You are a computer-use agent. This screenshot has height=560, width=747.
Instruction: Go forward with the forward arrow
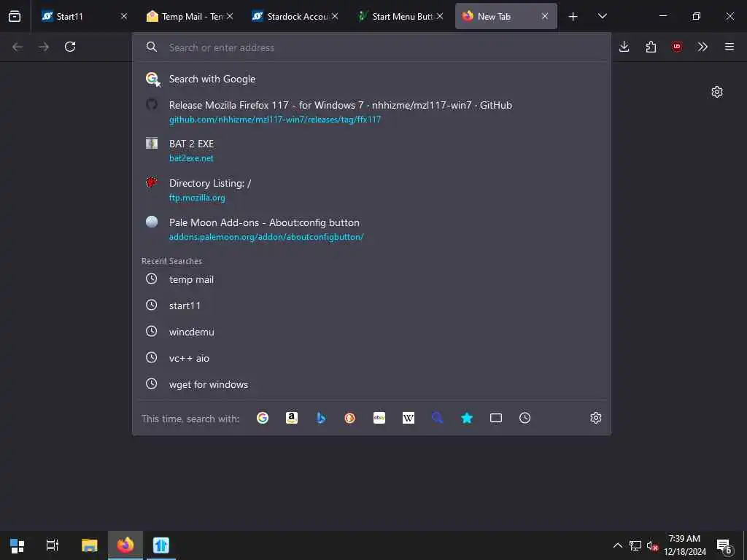click(x=44, y=47)
